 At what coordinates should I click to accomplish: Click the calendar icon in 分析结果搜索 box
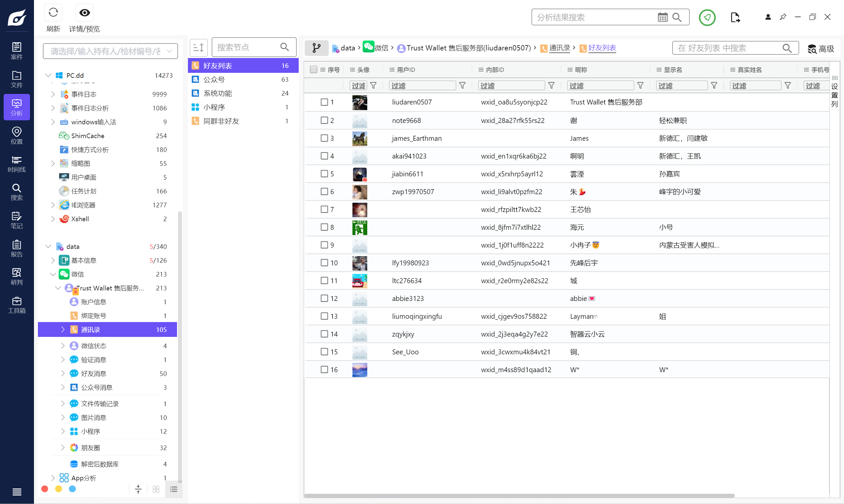pyautogui.click(x=662, y=17)
